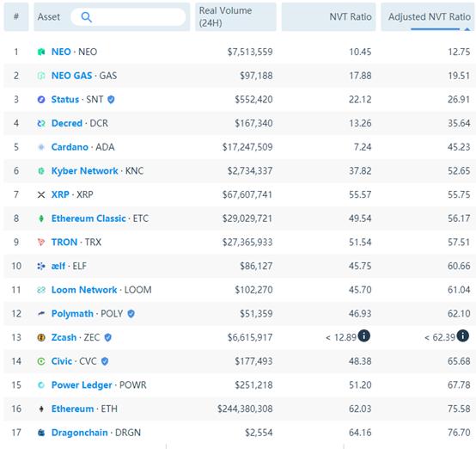Viewport: 476px width, 449px height.
Task: Click the ælf logo icon
Action: (41, 267)
